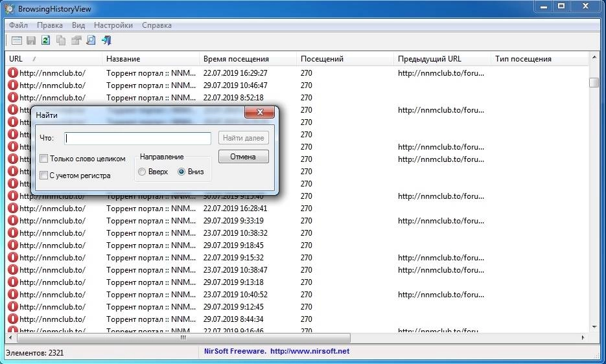Screen dimensions: 606x364
Task: Click the vertical scrollbar up arrow
Action: [594, 58]
